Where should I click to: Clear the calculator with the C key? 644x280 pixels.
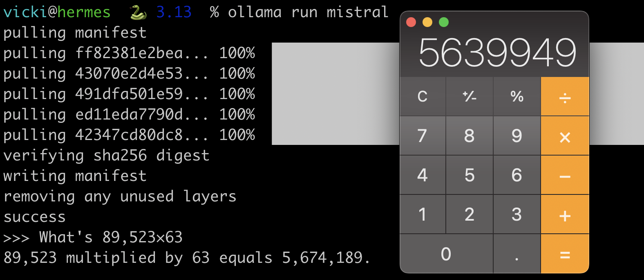point(423,97)
